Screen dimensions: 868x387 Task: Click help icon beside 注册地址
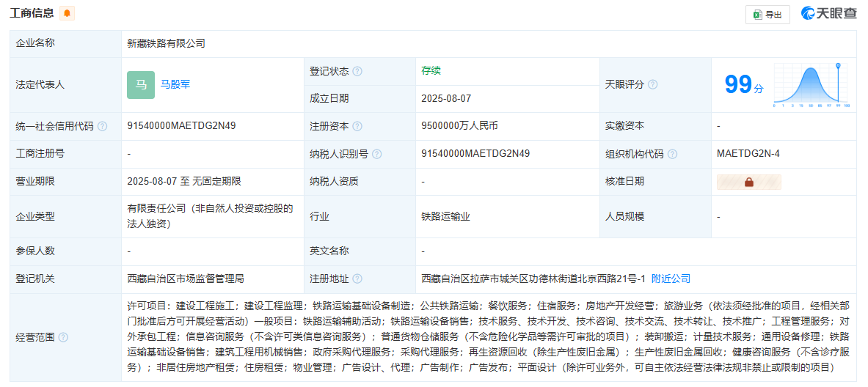[x=357, y=279]
